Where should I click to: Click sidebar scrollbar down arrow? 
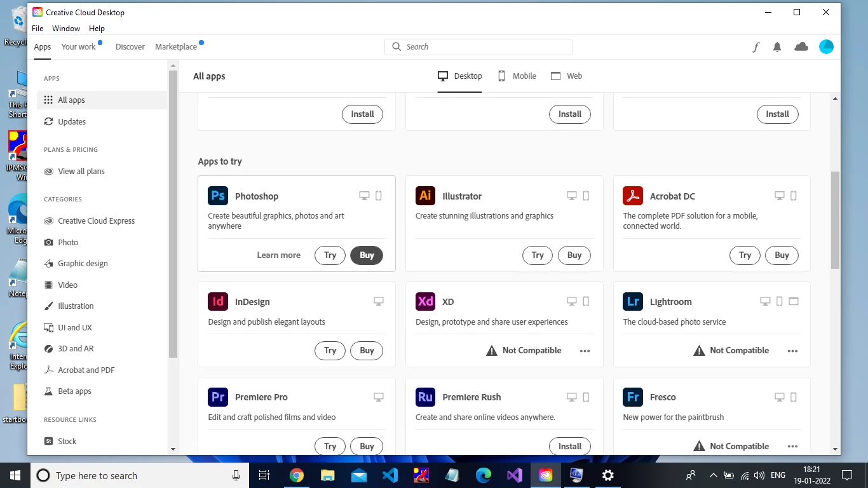(x=173, y=449)
